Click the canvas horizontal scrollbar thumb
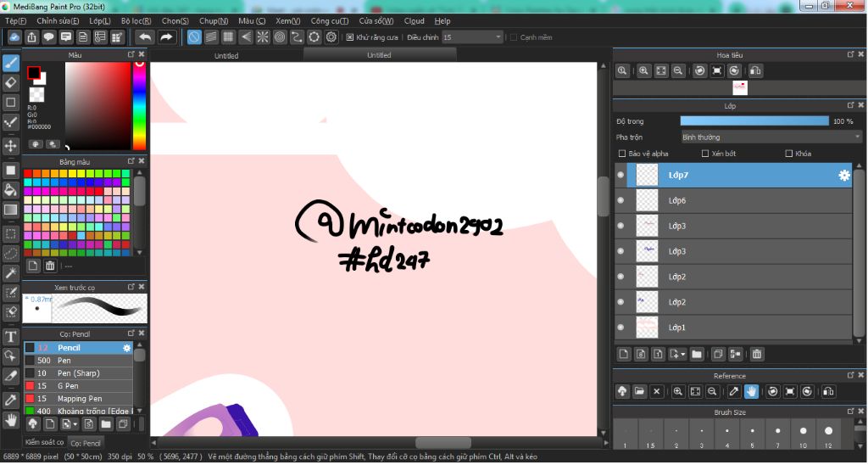Image resolution: width=868 pixels, height=465 pixels. pos(442,443)
